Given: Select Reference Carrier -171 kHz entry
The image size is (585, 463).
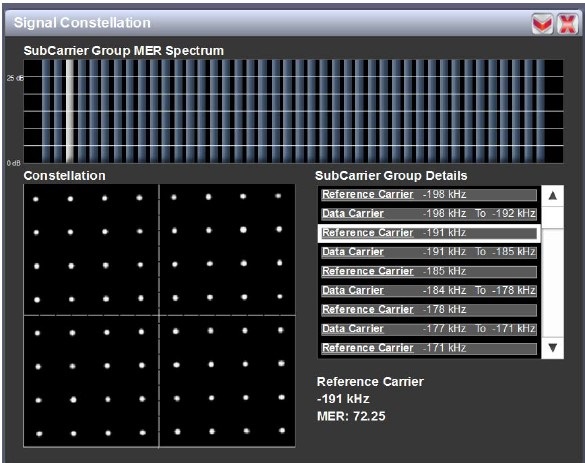Looking at the screenshot, I should tap(429, 348).
